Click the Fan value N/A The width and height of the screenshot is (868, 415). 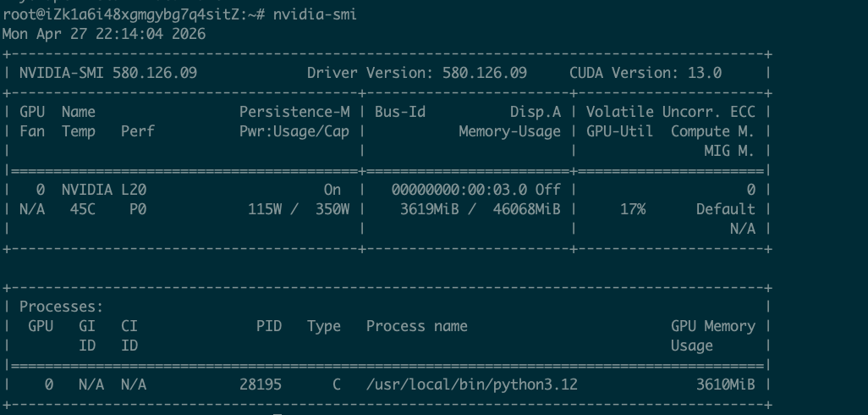pyautogui.click(x=32, y=209)
